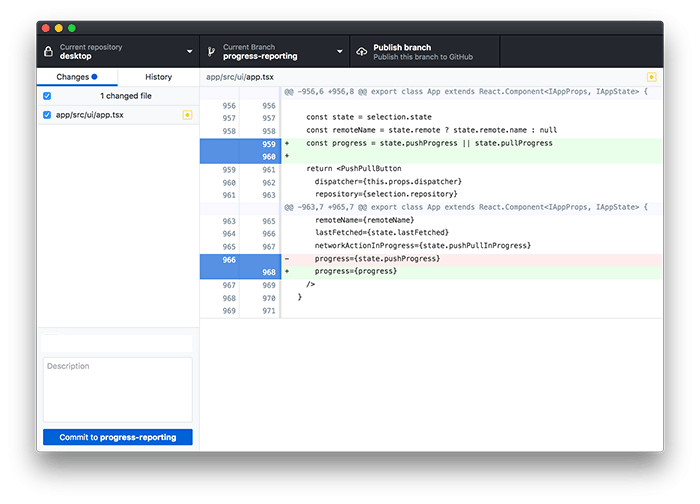Click the branch icon beside Current Branch
The width and height of the screenshot is (700, 504).
211,52
